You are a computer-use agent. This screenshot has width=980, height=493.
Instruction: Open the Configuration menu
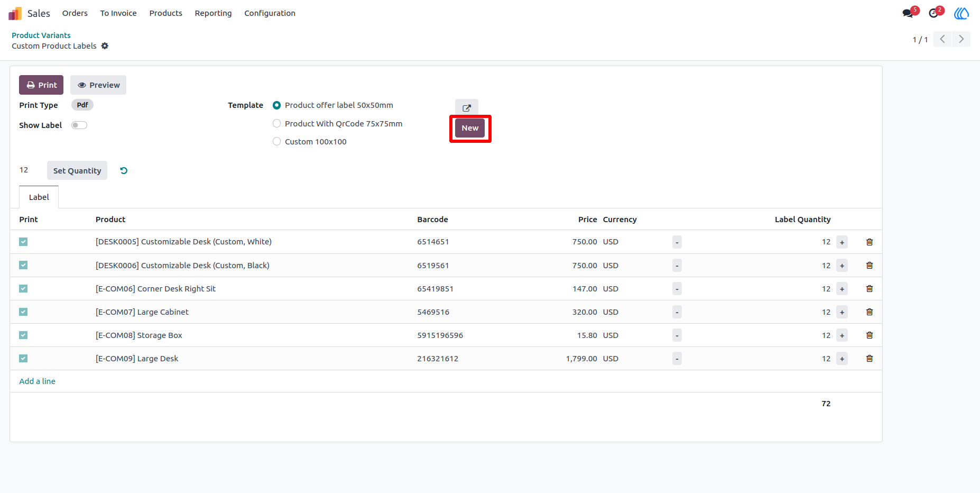click(270, 13)
